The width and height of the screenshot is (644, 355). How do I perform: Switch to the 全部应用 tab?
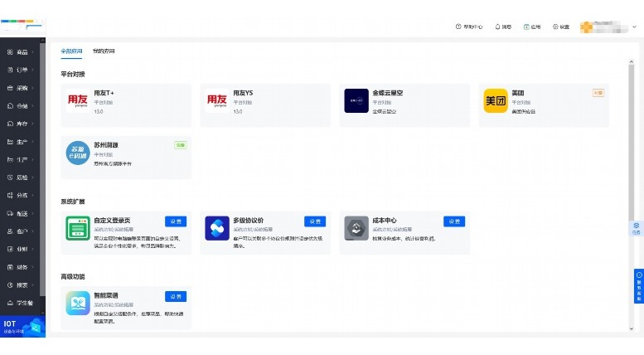tap(71, 51)
